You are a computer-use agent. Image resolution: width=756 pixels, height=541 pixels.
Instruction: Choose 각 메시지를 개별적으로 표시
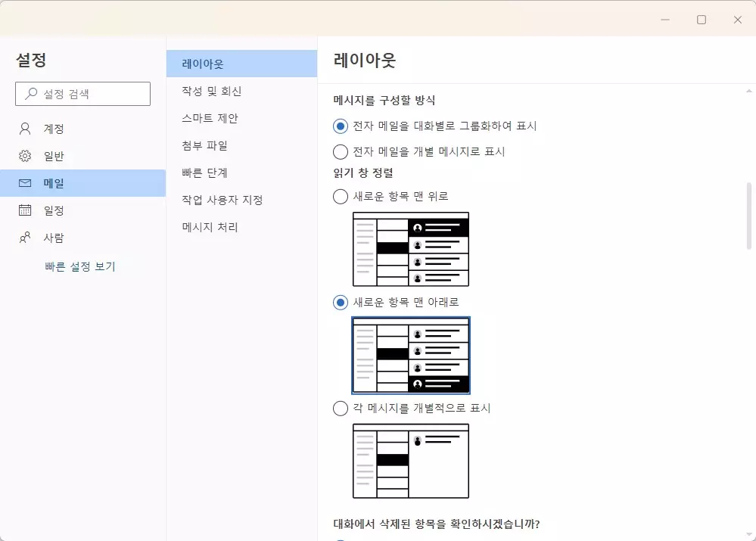(340, 408)
